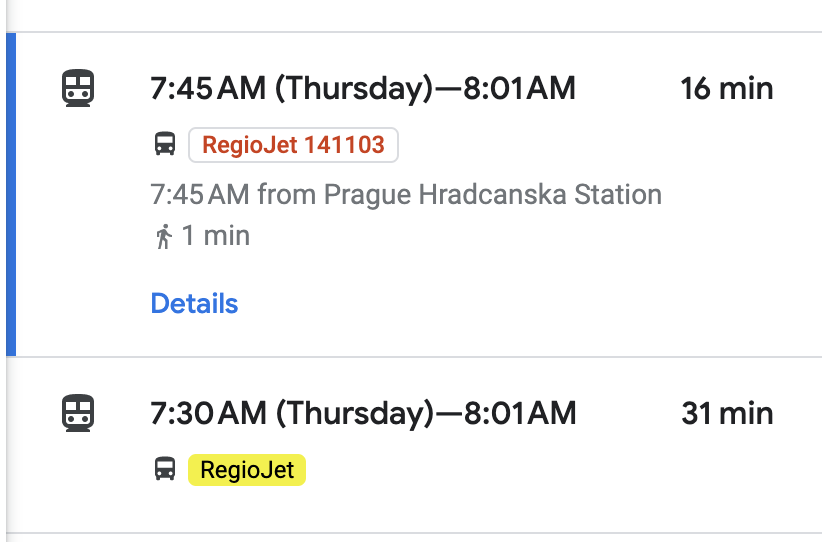
Task: Click the 16 min duration label
Action: (727, 89)
